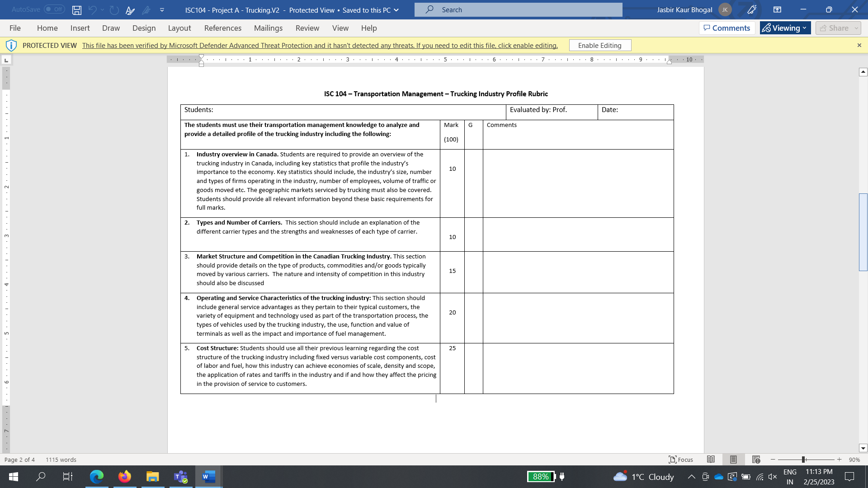Open Word from the Windows taskbar
Image resolution: width=868 pixels, height=488 pixels.
208,477
